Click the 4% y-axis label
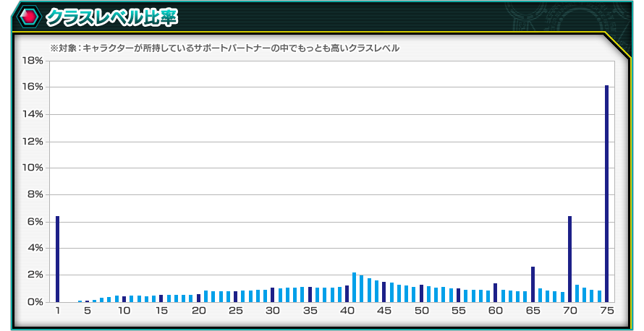Image resolution: width=644 pixels, height=331 pixels. pyautogui.click(x=35, y=248)
